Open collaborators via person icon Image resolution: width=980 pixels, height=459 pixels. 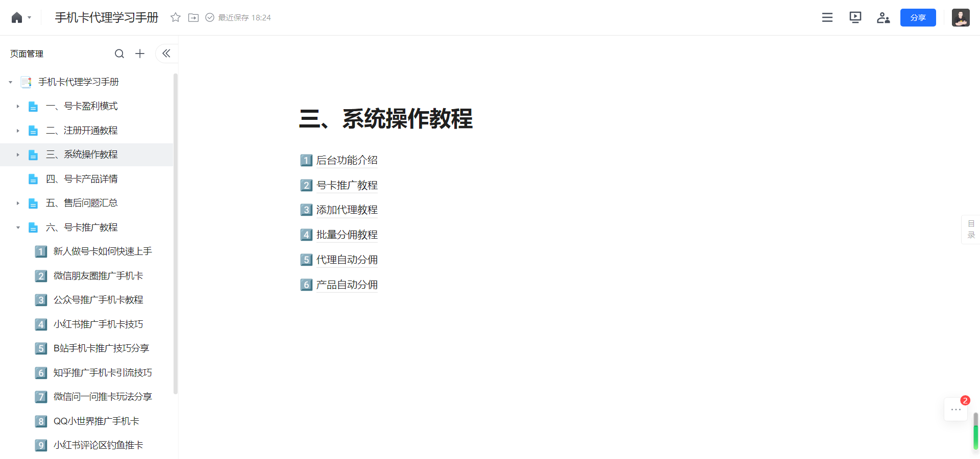click(x=884, y=17)
